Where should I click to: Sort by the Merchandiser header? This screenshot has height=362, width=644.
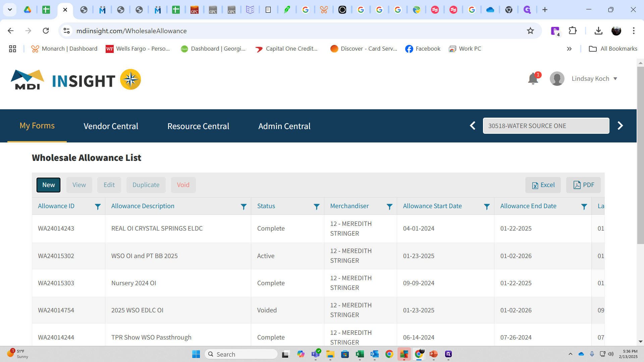(x=349, y=206)
